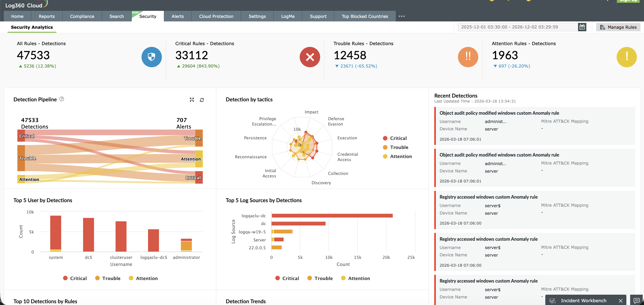The width and height of the screenshot is (644, 305).
Task: Click the red X icon on Critical Rules
Action: (309, 57)
